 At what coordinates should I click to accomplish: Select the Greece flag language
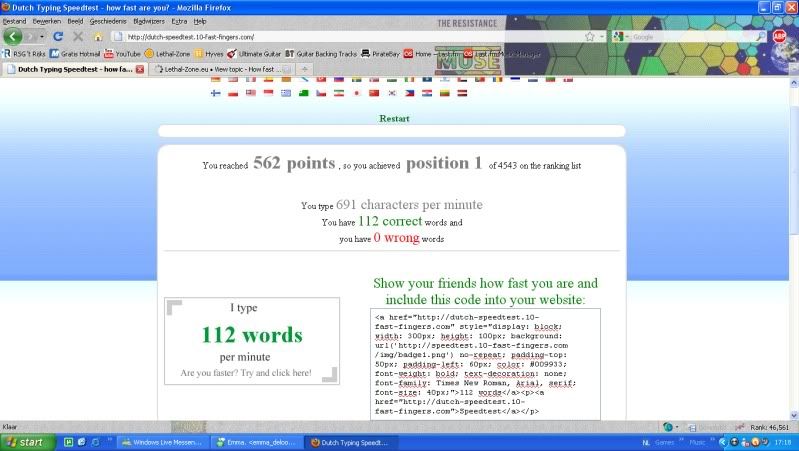pos(286,93)
